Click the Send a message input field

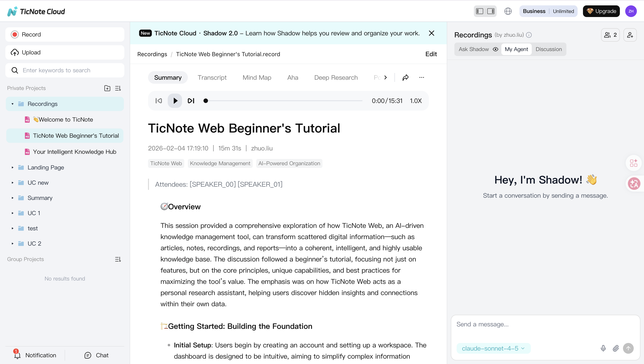525,324
